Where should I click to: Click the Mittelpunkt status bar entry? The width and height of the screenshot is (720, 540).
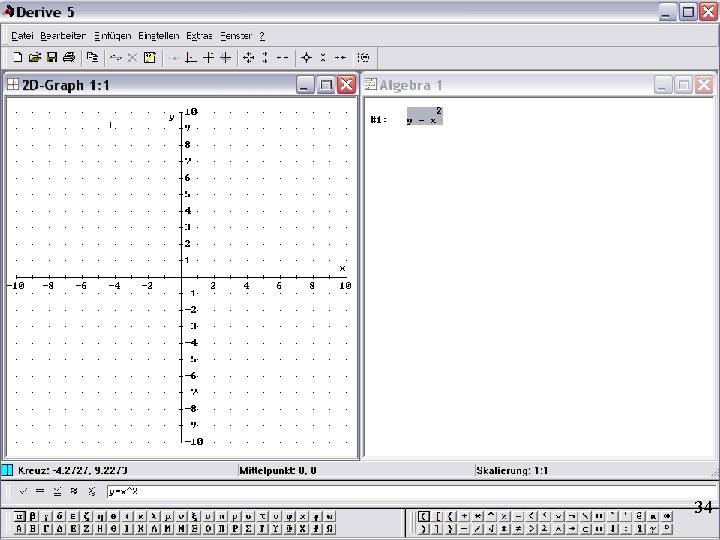point(278,471)
